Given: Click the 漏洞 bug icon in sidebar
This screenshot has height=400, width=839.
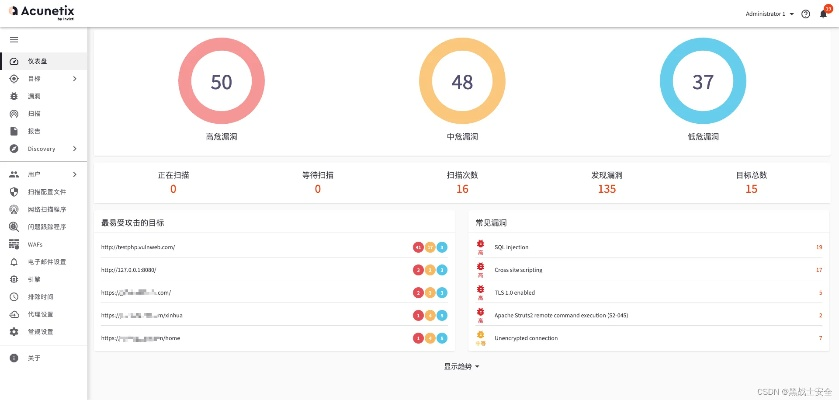Looking at the screenshot, I should 14,96.
